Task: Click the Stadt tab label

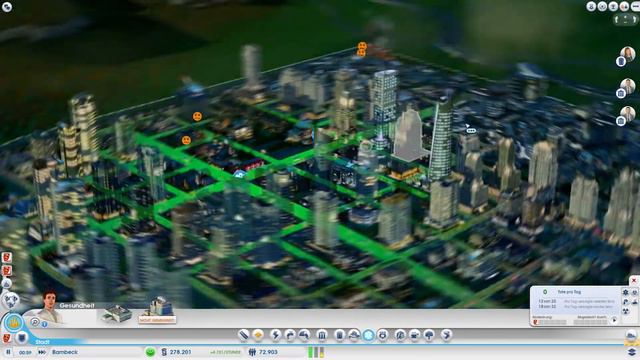Action: (42, 342)
